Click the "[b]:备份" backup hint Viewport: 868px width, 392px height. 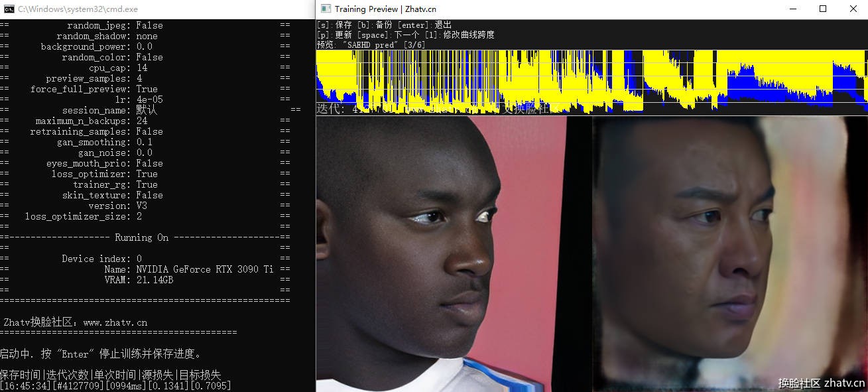pos(375,25)
